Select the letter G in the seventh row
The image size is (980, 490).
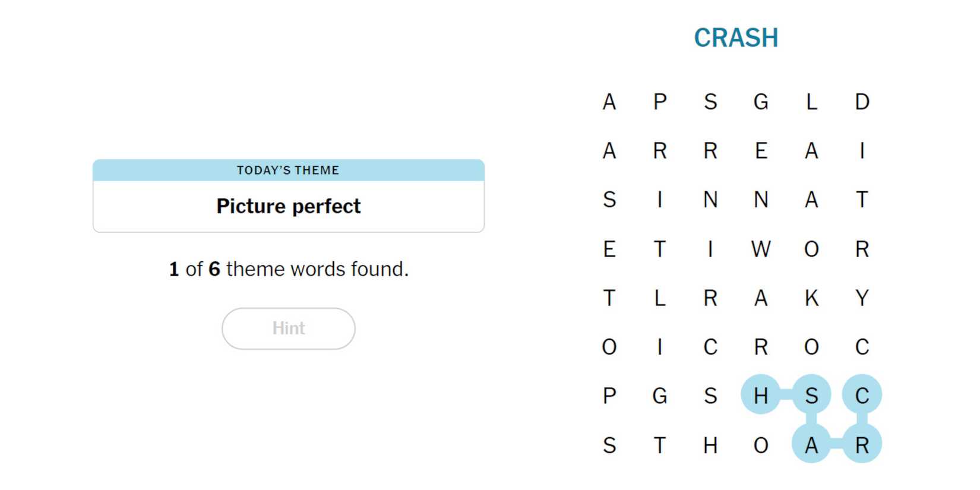click(660, 395)
